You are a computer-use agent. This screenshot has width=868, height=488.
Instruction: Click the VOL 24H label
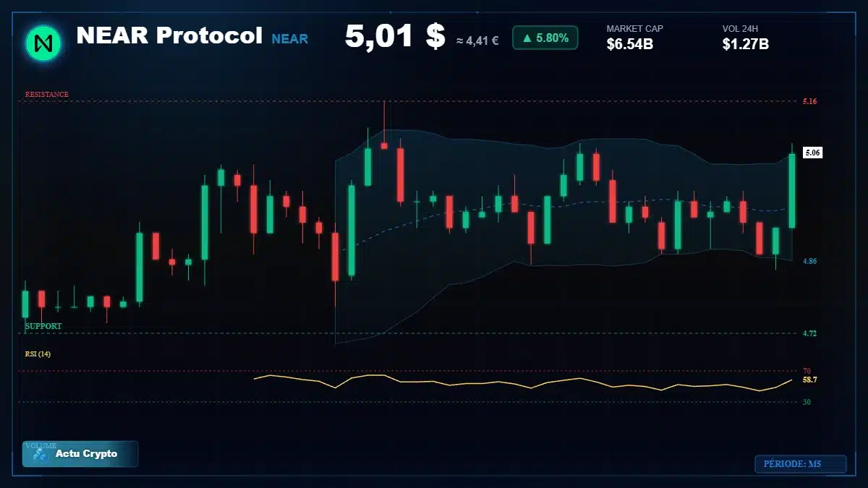(740, 29)
